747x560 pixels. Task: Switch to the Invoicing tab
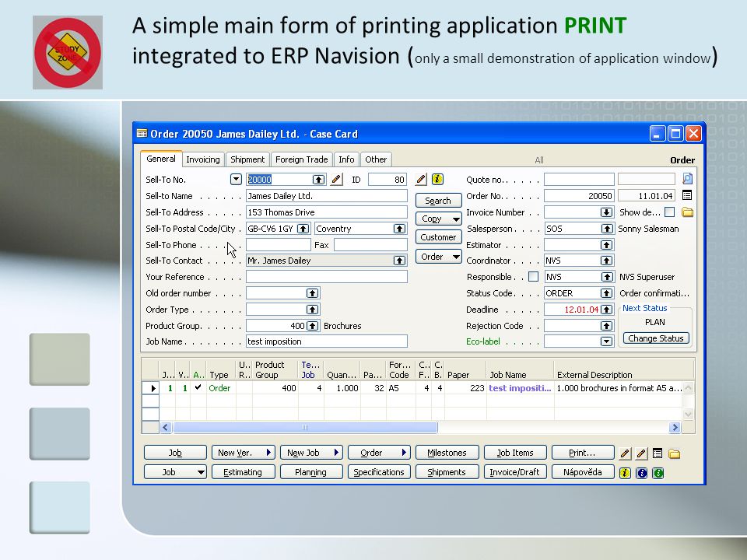203,159
